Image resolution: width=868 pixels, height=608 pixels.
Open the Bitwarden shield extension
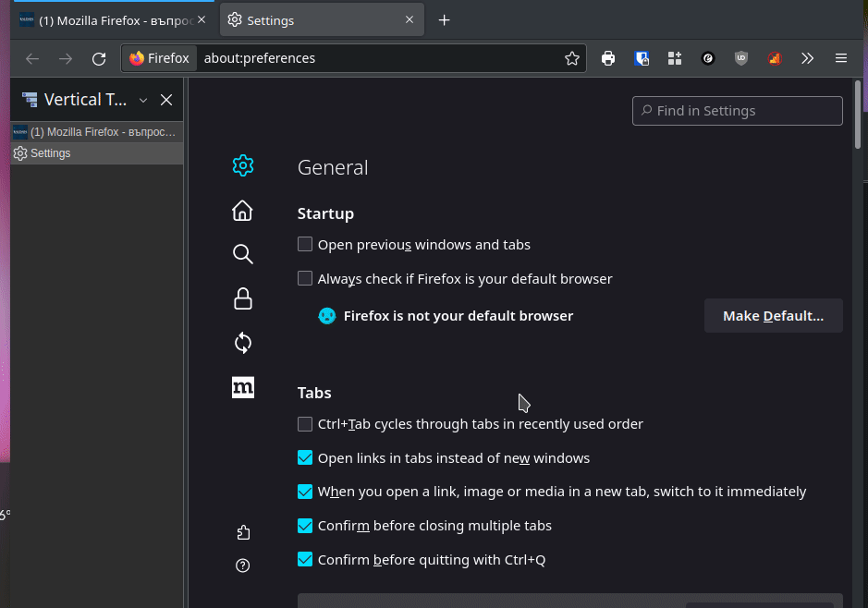[x=641, y=58]
